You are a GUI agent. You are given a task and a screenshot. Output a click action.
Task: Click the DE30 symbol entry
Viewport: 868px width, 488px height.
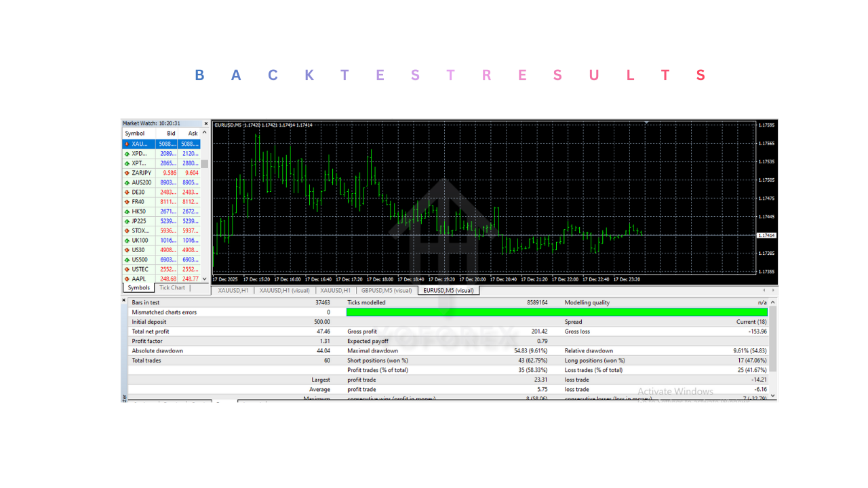[138, 192]
